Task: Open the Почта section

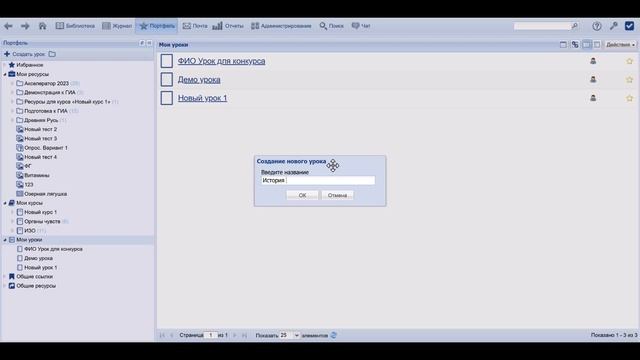Action: (x=195, y=26)
